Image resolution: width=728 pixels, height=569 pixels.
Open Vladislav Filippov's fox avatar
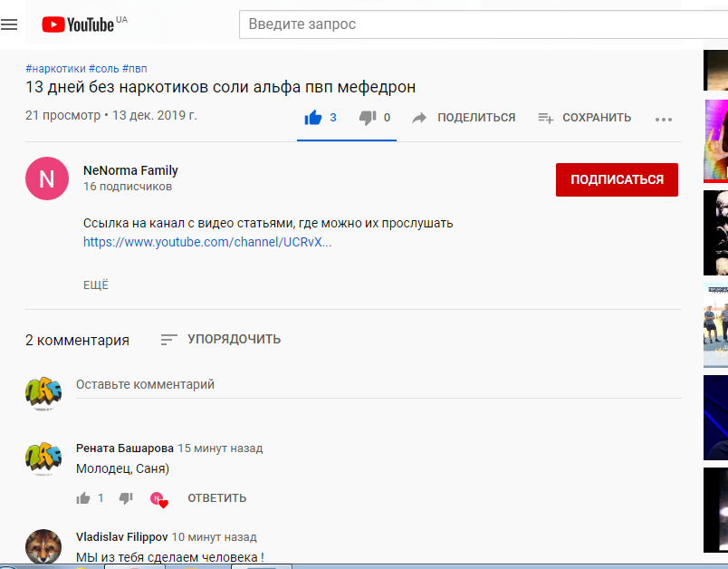[43, 546]
